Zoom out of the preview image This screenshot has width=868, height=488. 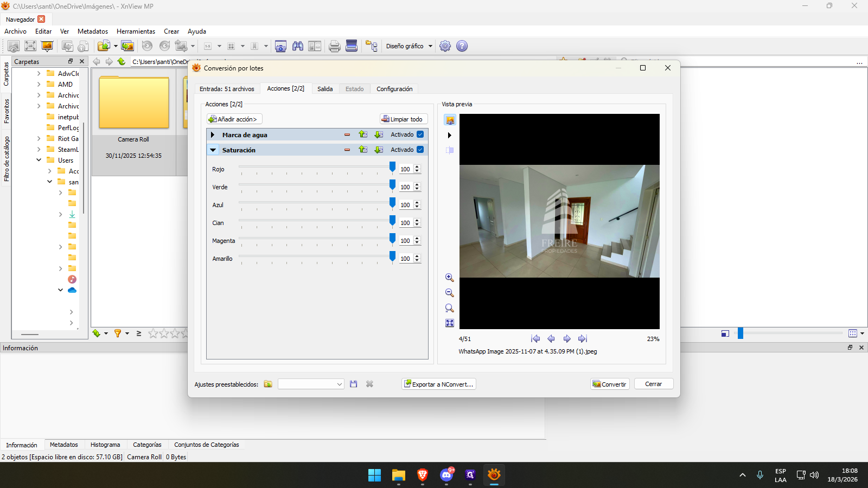(x=449, y=293)
